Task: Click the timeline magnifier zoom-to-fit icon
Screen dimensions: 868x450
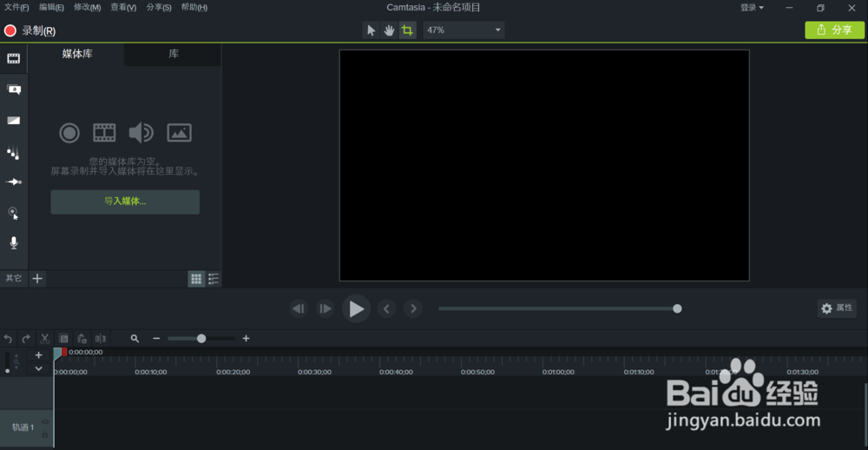Action: click(x=135, y=339)
